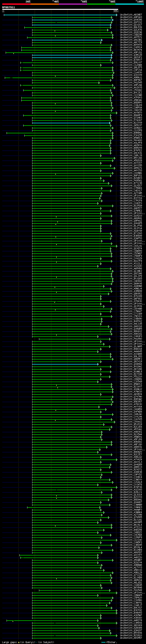This screenshot has width=146, height=644.
Task: Select the UniRef100_B9YHT6 label
Action: coord(131,45)
